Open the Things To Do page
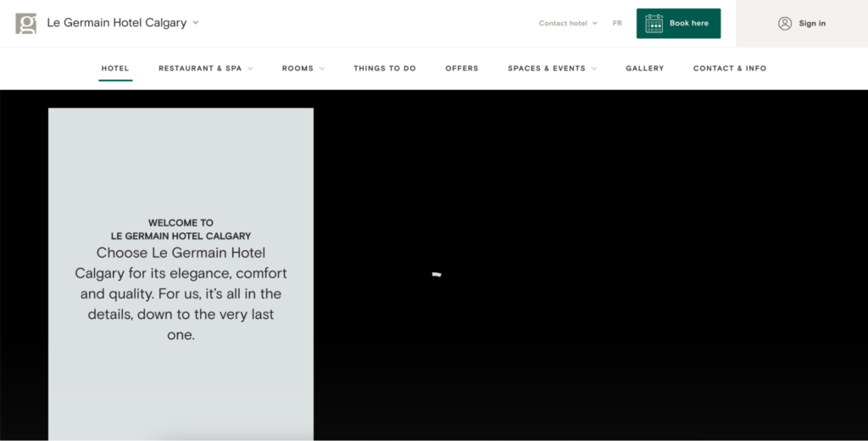868x441 pixels. click(x=385, y=68)
